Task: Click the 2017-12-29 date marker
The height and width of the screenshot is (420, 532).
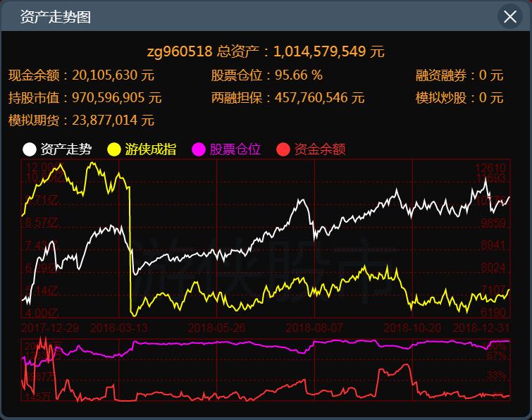Action: pos(49,328)
